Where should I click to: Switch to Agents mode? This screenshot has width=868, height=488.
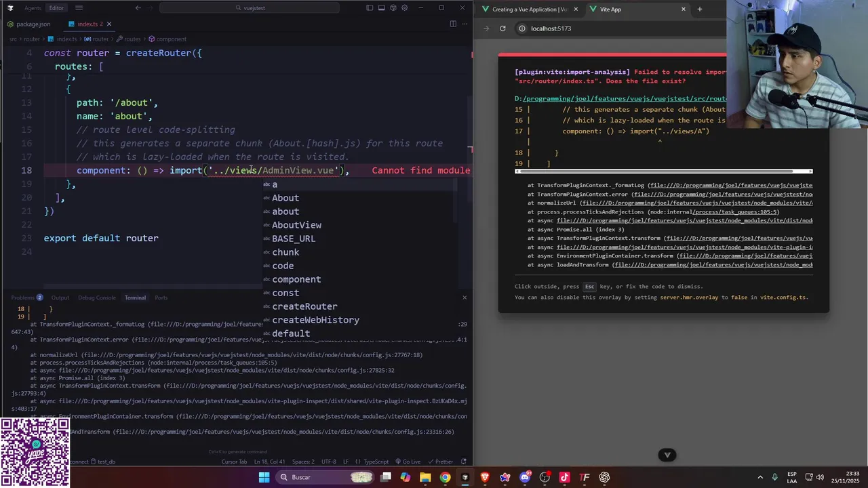point(33,8)
